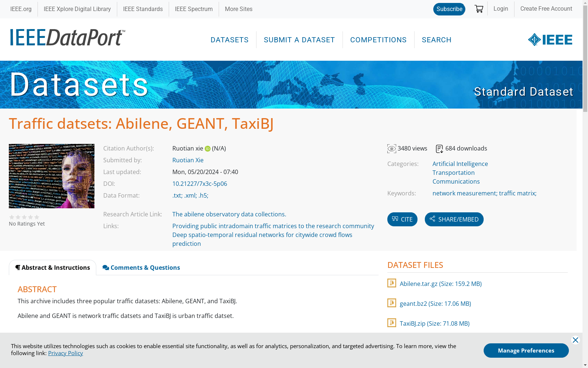The width and height of the screenshot is (588, 368).
Task: Open the SEARCH navigation item
Action: coord(437,40)
